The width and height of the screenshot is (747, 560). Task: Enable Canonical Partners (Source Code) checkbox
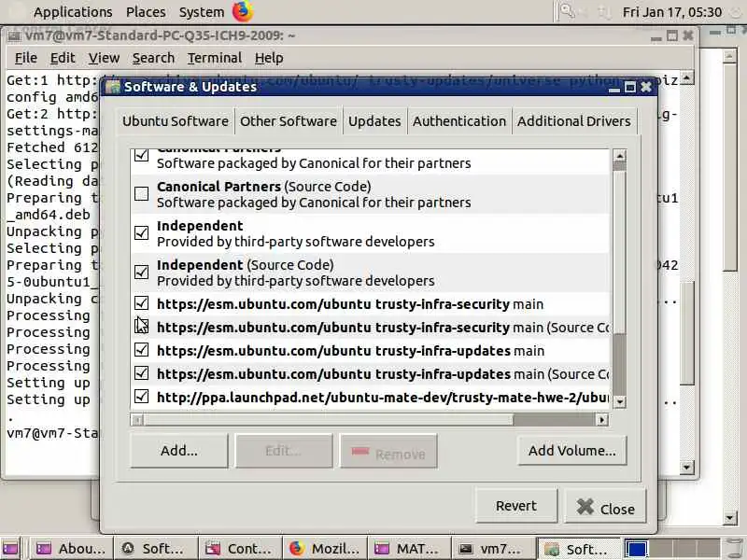[x=142, y=194]
